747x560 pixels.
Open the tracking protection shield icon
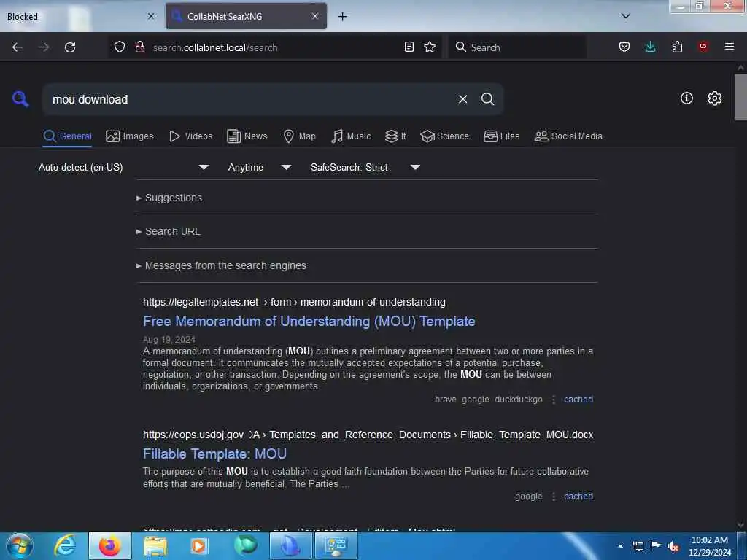[120, 47]
